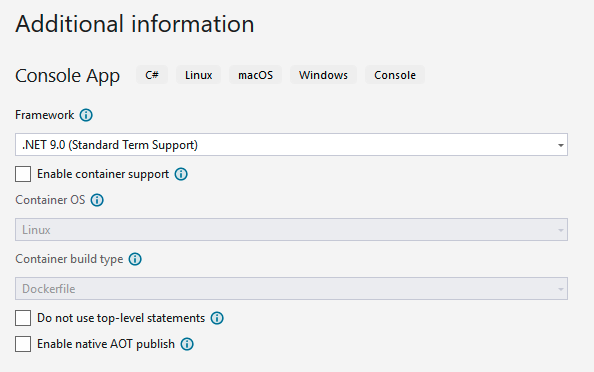Click the Windows tag
Screen dimensions: 594x372
point(323,75)
